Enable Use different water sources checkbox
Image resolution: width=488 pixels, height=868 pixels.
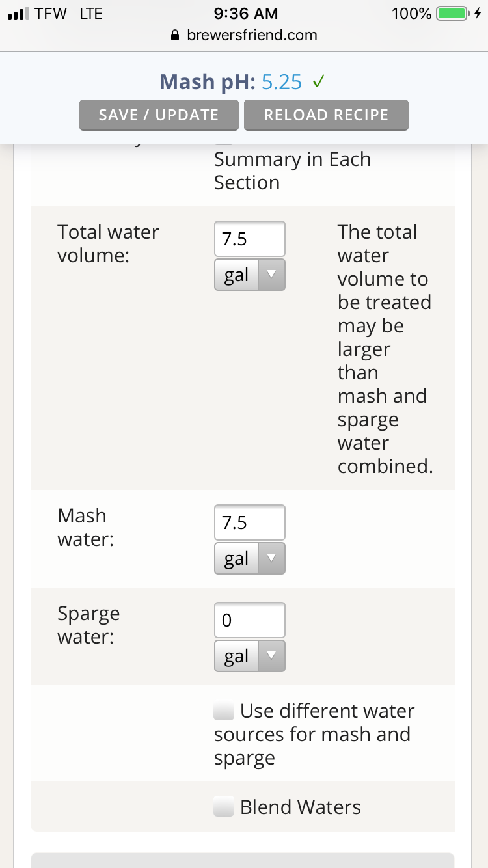pyautogui.click(x=224, y=711)
